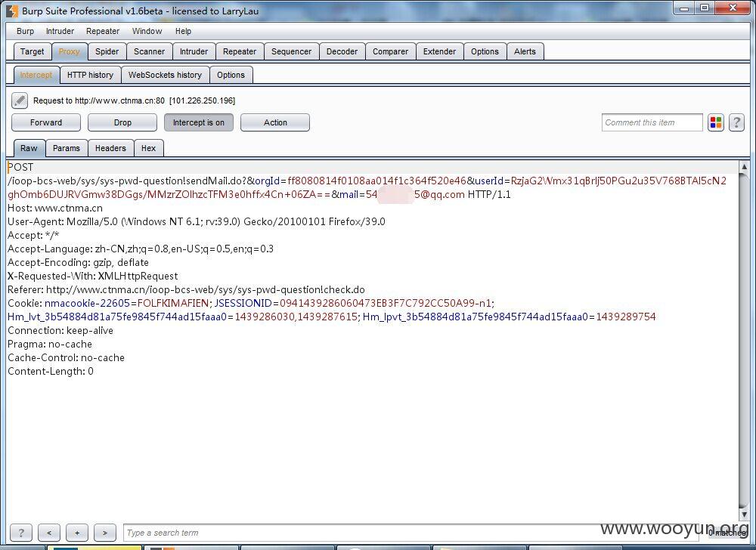756x550 pixels.
Task: Click the Type a search term field
Action: (x=411, y=533)
